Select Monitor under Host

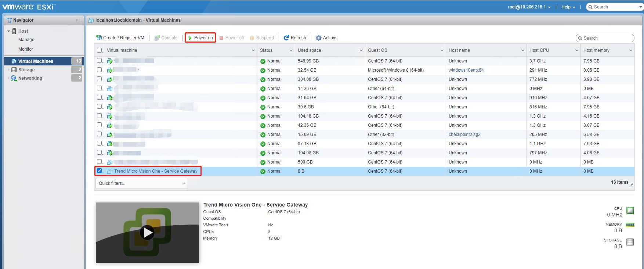point(26,49)
